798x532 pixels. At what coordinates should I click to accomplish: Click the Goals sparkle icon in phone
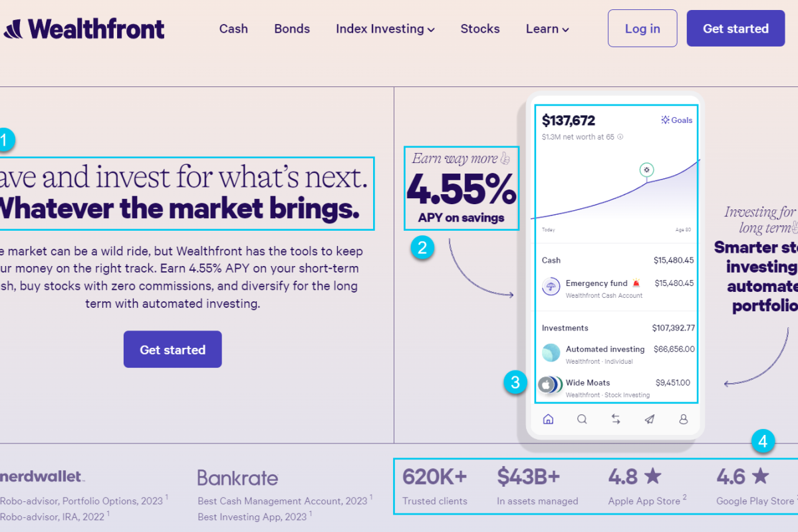[665, 120]
